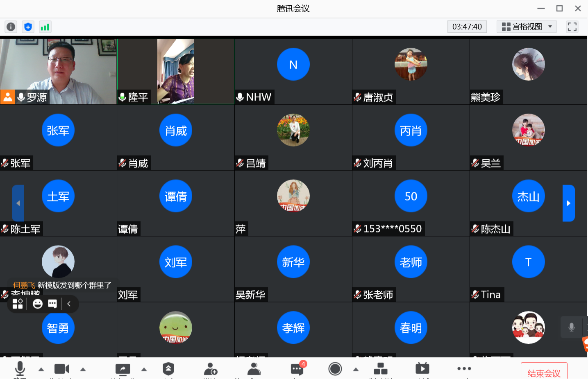Open chat with 4 unread messages
This screenshot has width=588, height=379.
[x=297, y=369]
